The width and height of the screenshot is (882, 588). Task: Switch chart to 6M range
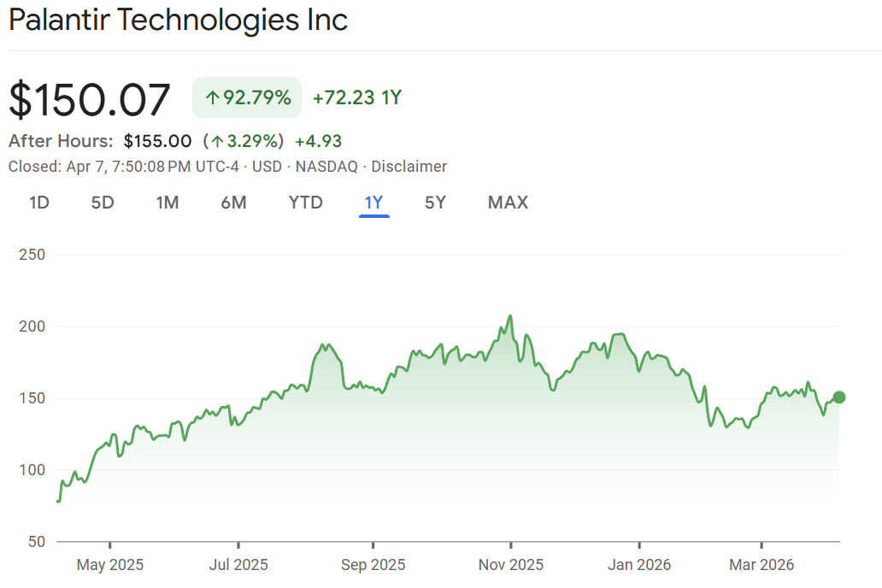pyautogui.click(x=233, y=203)
